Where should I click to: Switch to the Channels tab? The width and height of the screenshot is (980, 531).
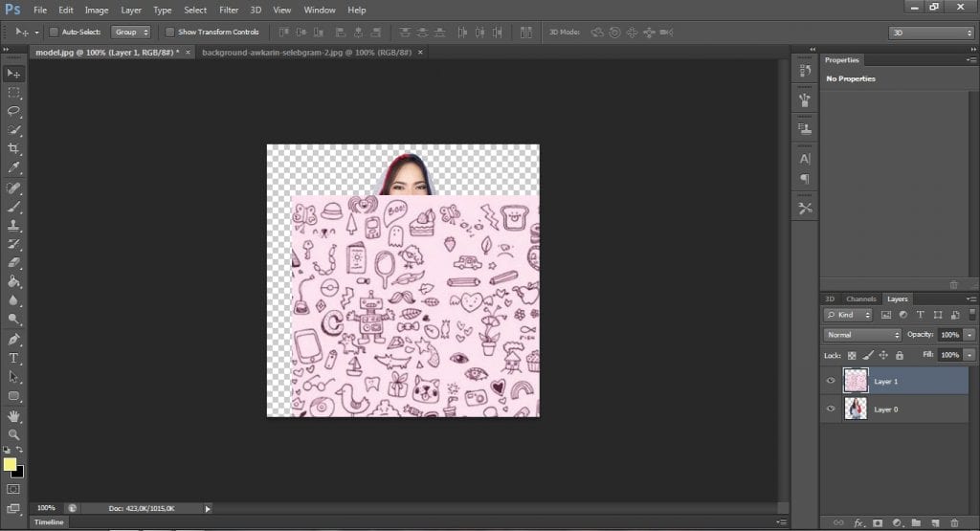(x=860, y=299)
